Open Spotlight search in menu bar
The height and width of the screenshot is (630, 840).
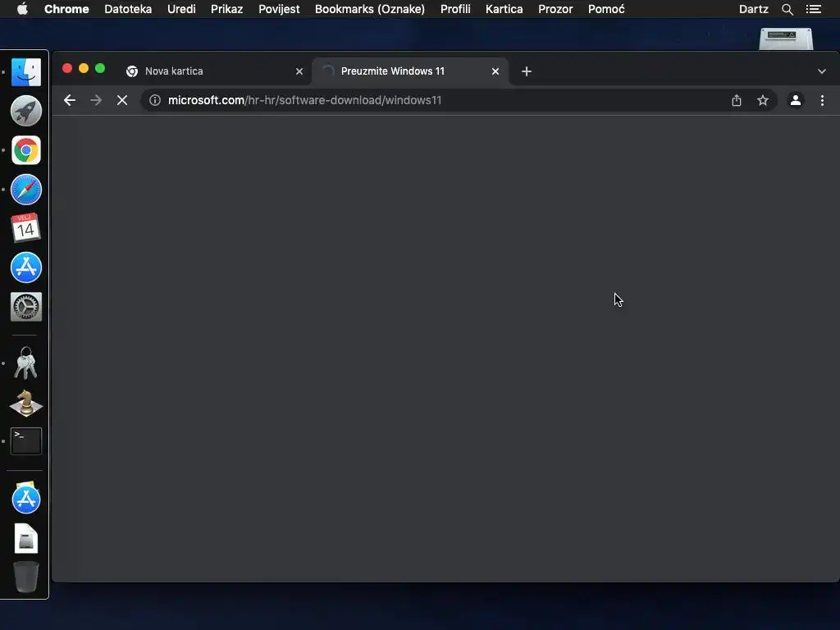click(x=787, y=9)
